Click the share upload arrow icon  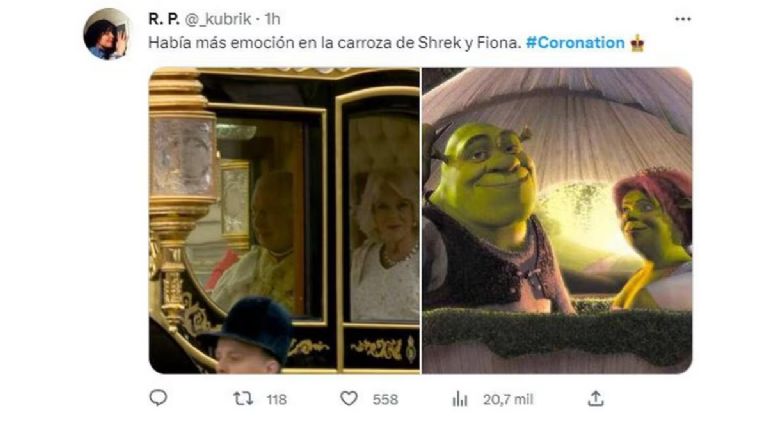coord(595,398)
